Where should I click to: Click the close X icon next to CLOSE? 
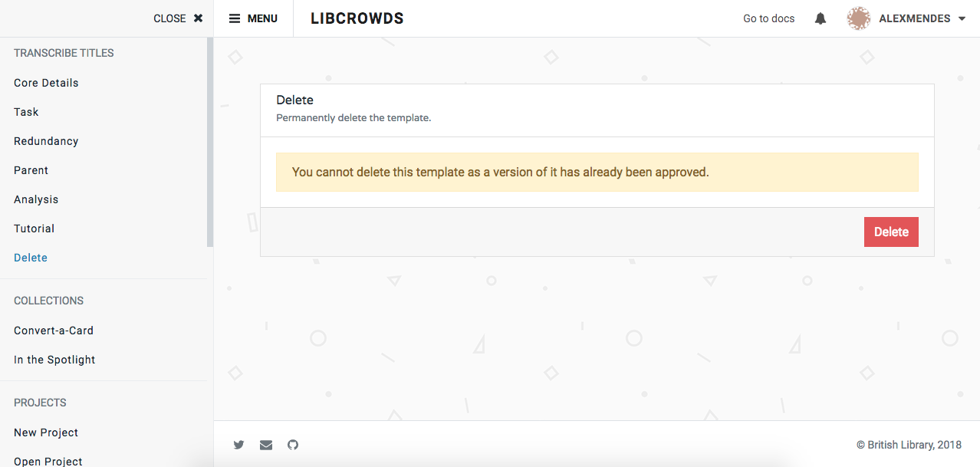(198, 18)
